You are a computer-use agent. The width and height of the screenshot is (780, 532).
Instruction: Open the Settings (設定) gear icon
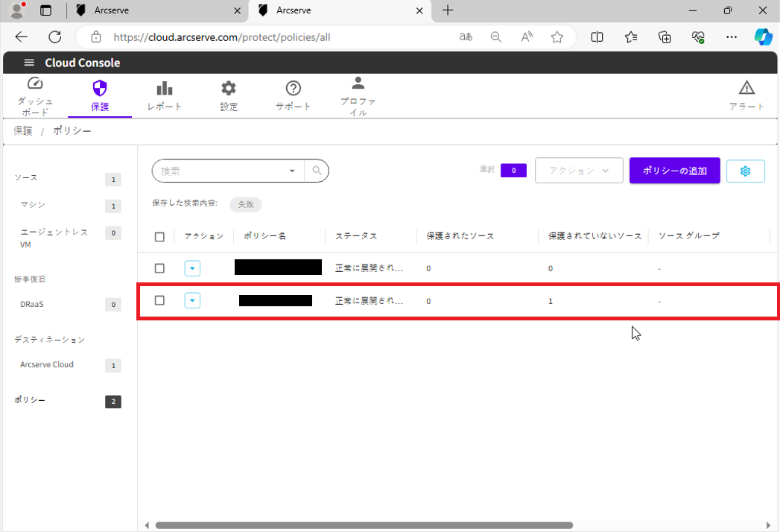(x=229, y=89)
